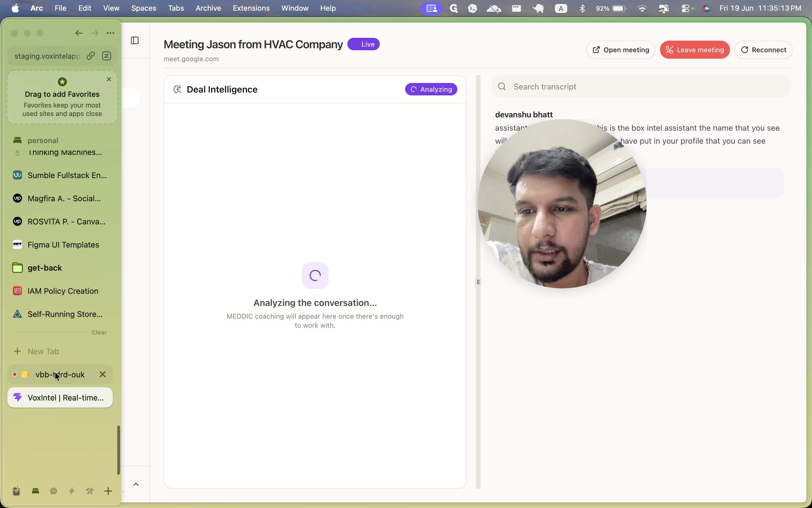This screenshot has width=812, height=508.
Task: Click the Reconnect button
Action: [x=763, y=50]
